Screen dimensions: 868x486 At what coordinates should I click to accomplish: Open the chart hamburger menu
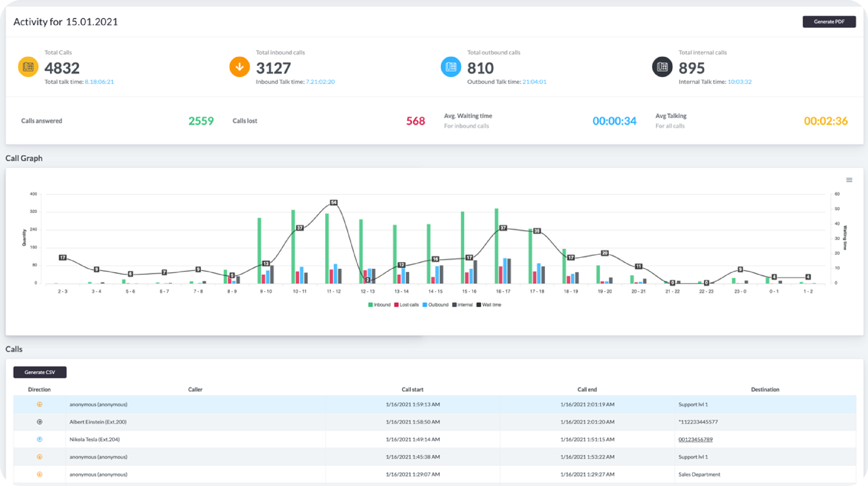tap(849, 180)
